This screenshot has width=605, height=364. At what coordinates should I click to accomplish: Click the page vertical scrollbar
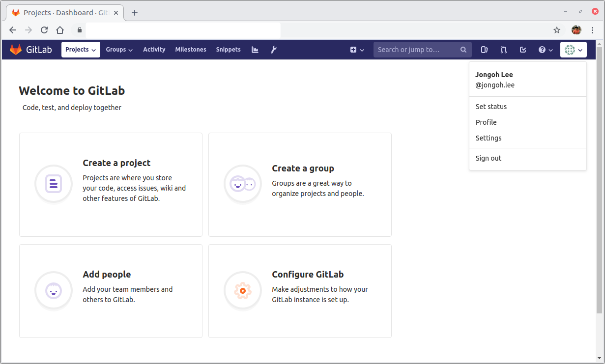[x=599, y=181]
